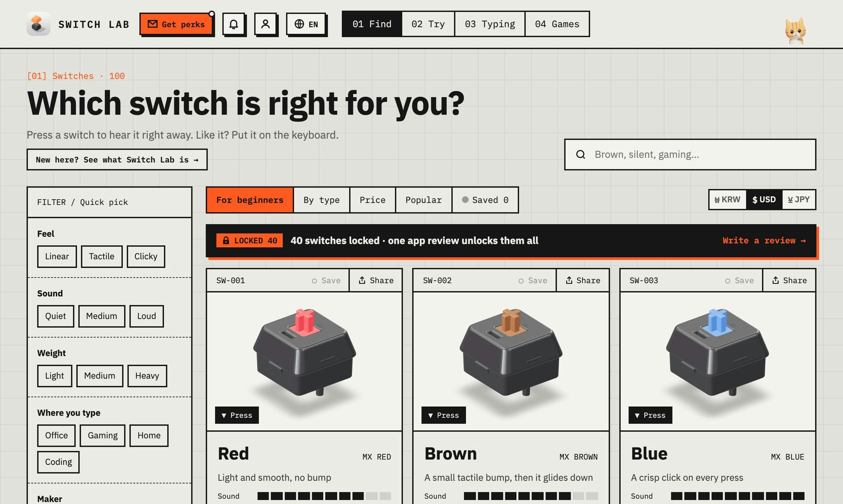The image size is (843, 504).
Task: Click the search magnifier icon
Action: pyautogui.click(x=580, y=155)
